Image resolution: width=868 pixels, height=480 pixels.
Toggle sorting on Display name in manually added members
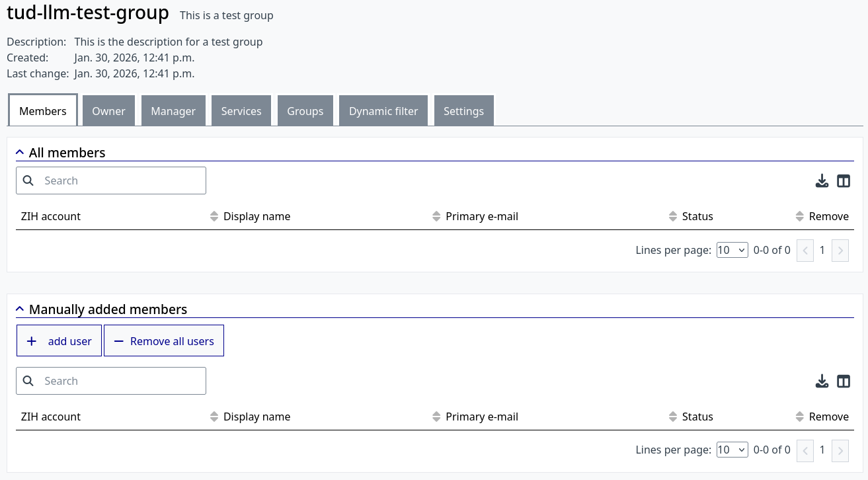214,417
